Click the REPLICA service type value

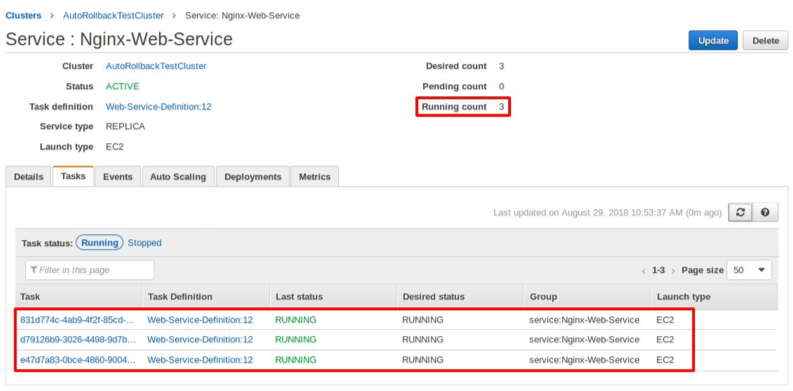pos(125,126)
